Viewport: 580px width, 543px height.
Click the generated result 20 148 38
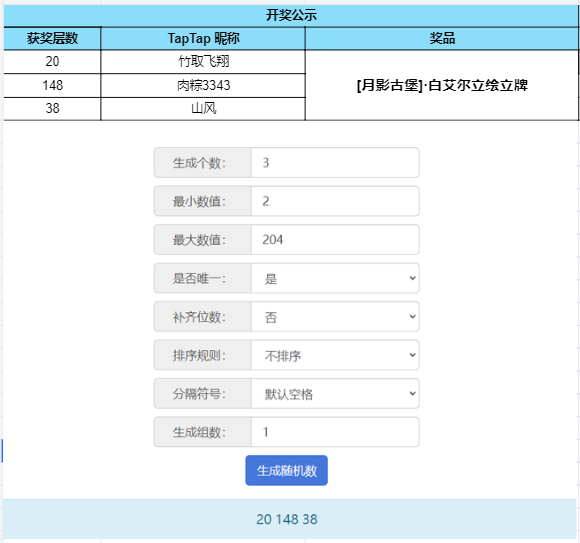(287, 519)
